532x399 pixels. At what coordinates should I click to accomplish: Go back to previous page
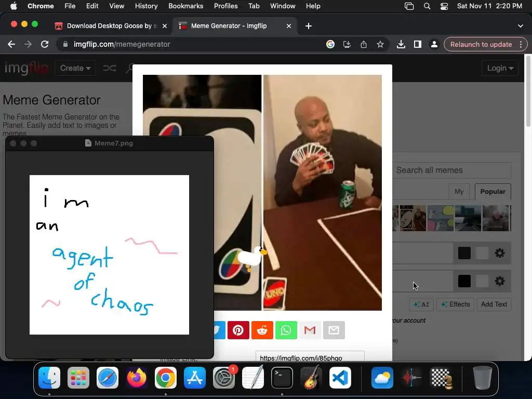tap(11, 44)
